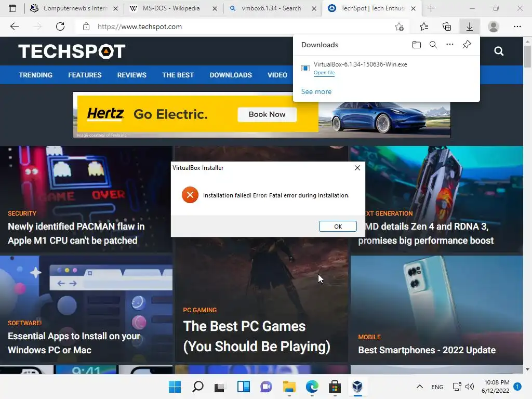Open volume control in system tray

coord(470,387)
